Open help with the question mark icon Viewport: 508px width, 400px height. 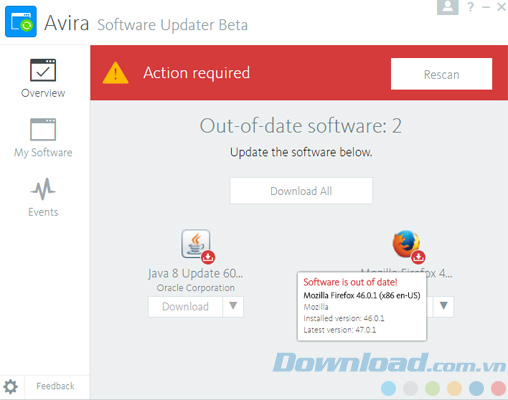tap(470, 7)
